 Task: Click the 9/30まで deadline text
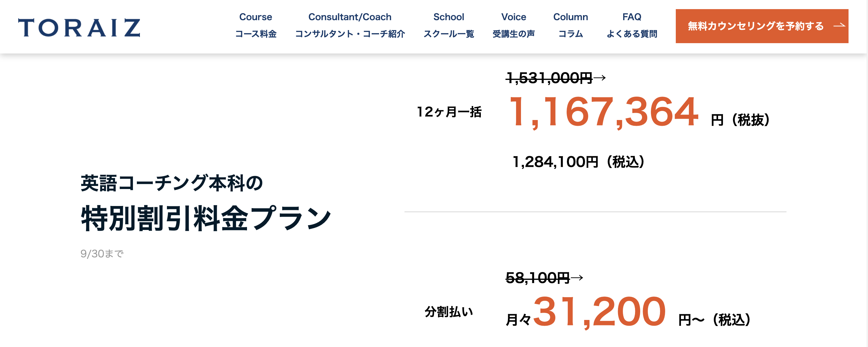pos(102,254)
